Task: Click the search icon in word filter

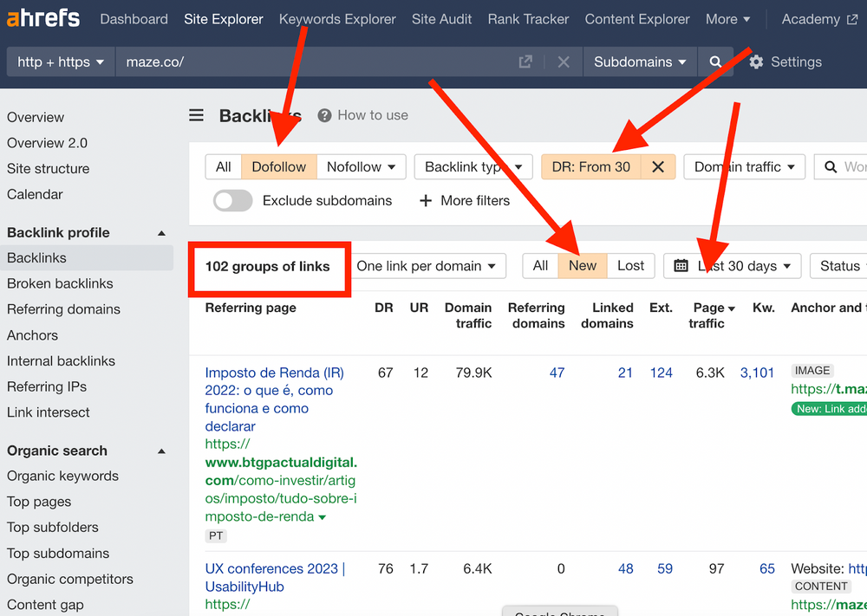Action: tap(831, 167)
